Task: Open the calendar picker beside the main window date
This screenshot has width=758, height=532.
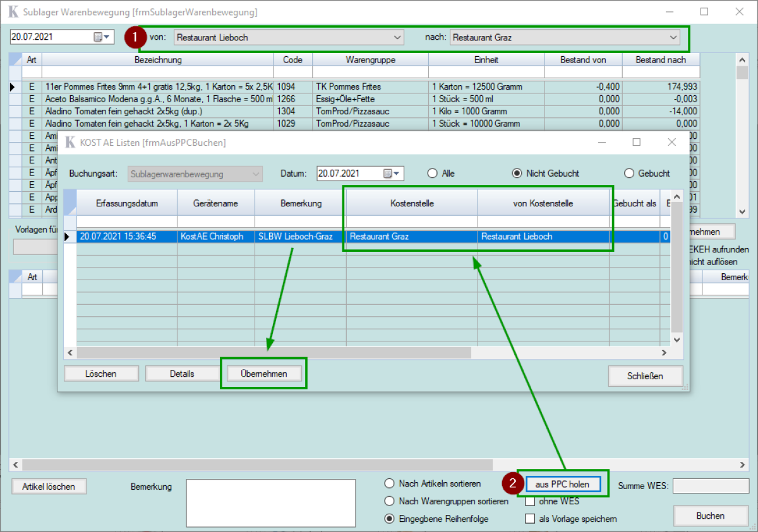Action: (102, 37)
